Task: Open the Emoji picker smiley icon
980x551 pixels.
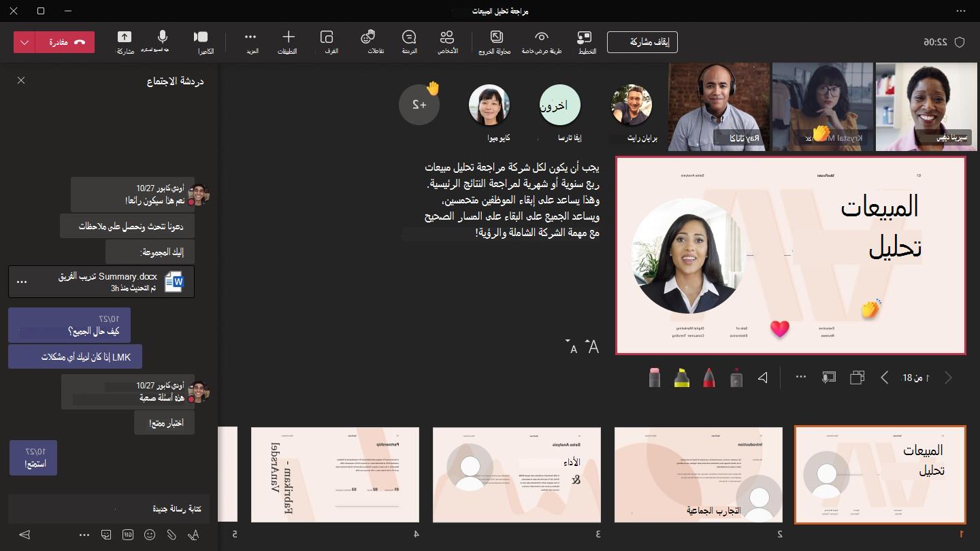Action: point(150,535)
